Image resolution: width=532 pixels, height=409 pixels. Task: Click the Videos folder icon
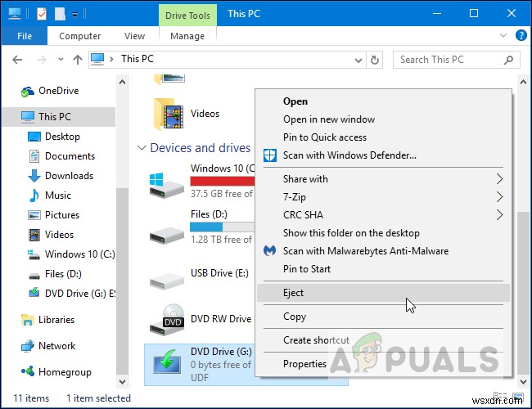pos(169,115)
